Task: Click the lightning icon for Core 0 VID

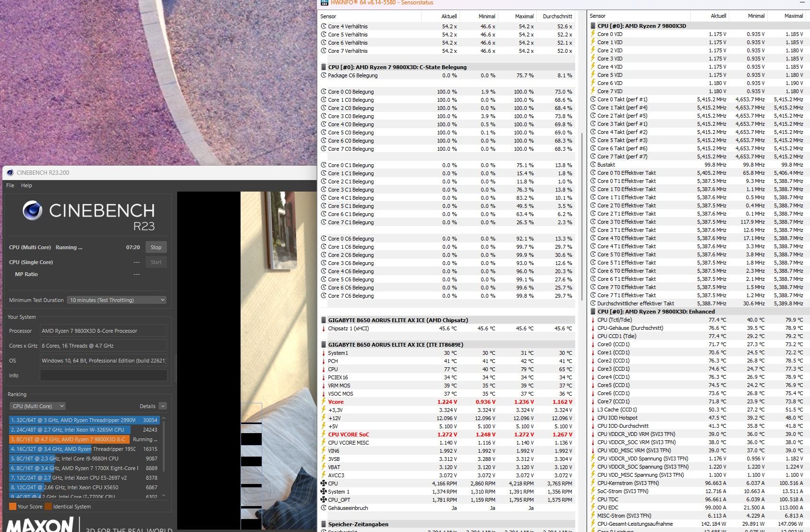Action: pyautogui.click(x=593, y=34)
